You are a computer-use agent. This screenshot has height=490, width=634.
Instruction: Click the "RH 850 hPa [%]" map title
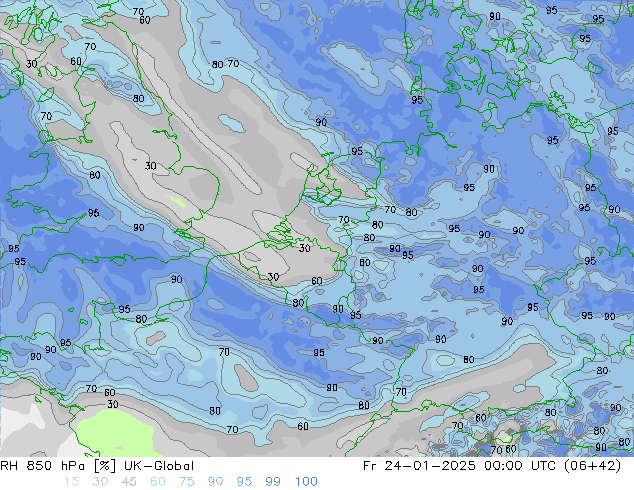[58, 466]
